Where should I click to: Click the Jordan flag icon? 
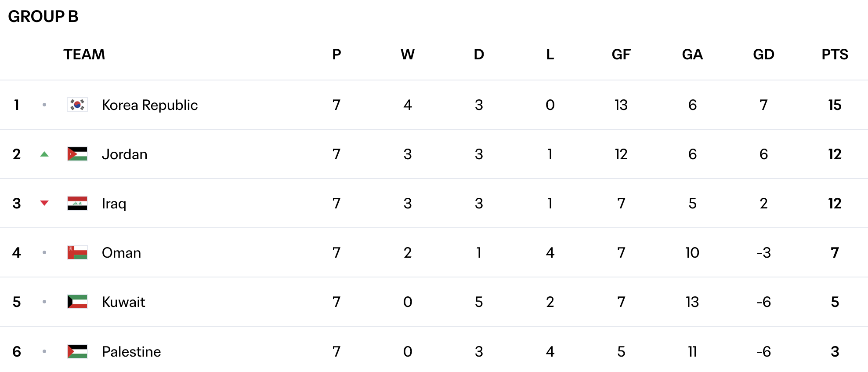click(77, 154)
